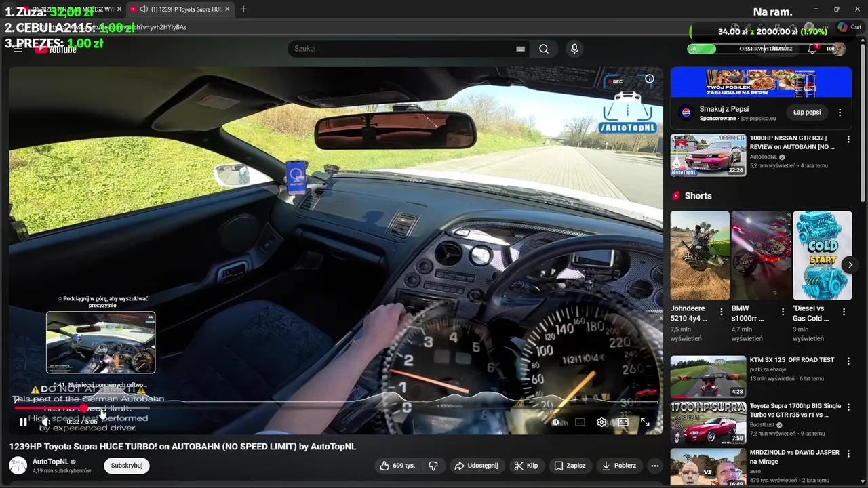Image resolution: width=868 pixels, height=488 pixels.
Task: Click the video title text below the player
Action: (182, 447)
